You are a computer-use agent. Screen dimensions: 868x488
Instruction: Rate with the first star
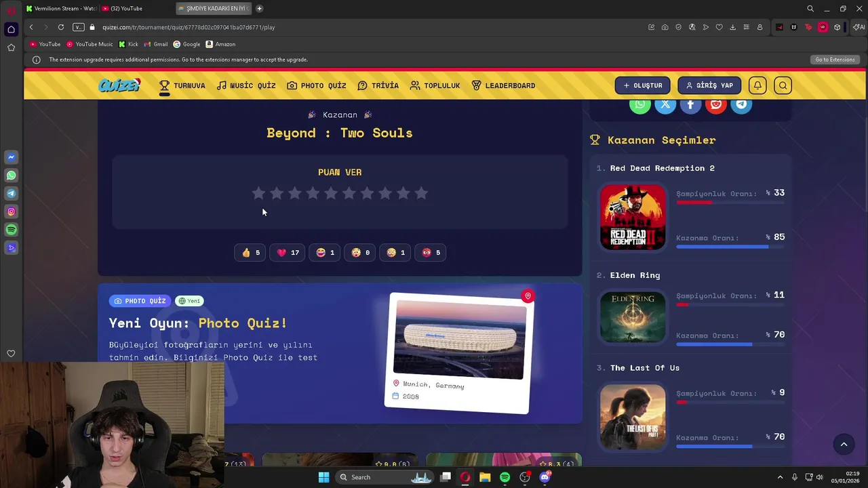click(x=258, y=193)
